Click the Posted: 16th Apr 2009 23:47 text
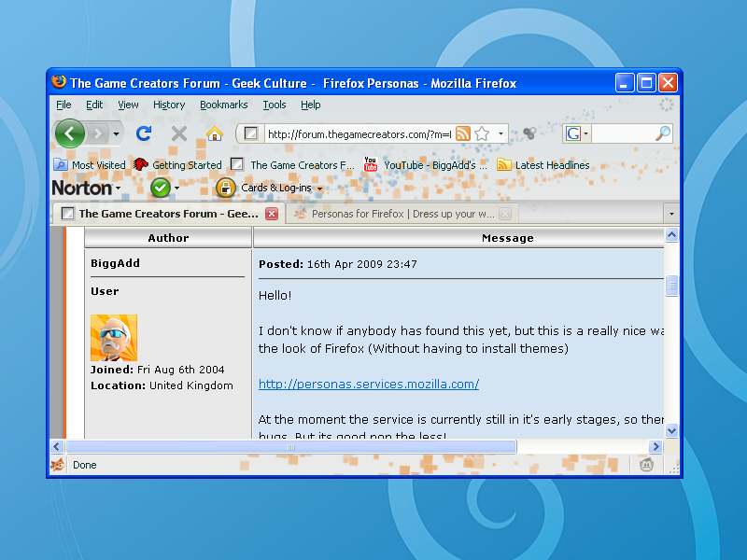The image size is (747, 560). (x=338, y=264)
